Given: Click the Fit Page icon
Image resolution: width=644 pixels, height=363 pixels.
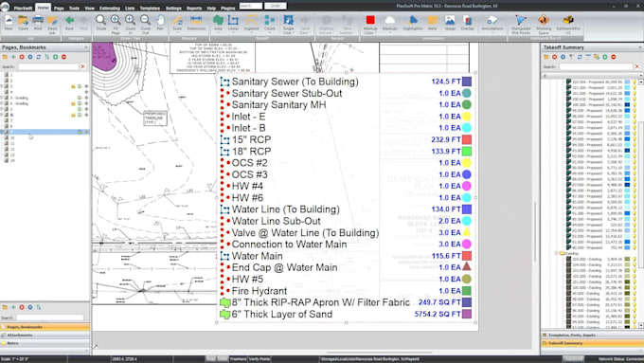Looking at the screenshot, I should click(x=116, y=24).
